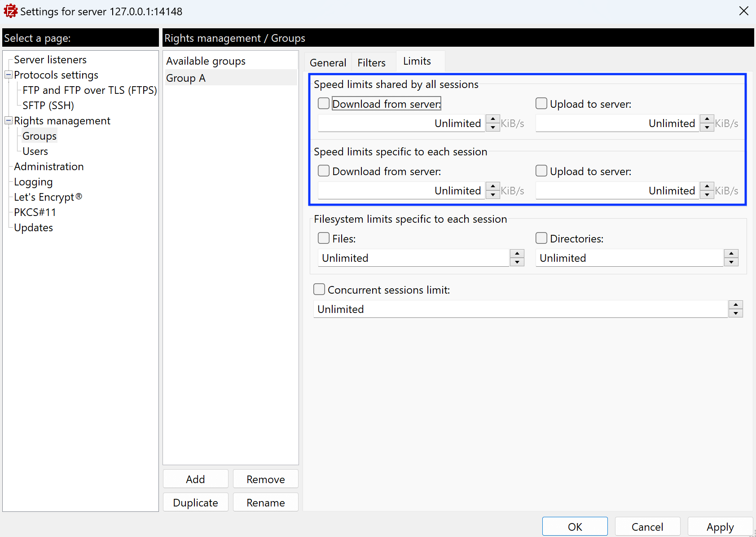Increase the Files limit spinner value
The height and width of the screenshot is (537, 756).
(517, 254)
